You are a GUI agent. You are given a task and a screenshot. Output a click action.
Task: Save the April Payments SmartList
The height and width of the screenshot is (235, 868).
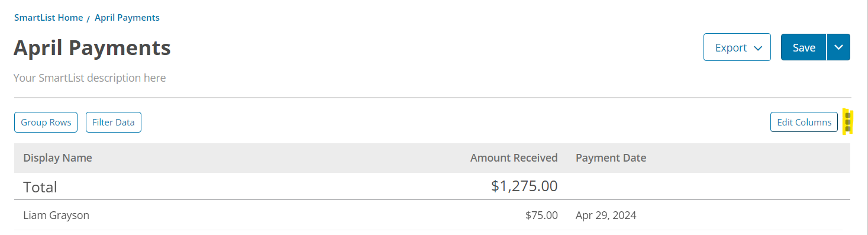tap(804, 47)
